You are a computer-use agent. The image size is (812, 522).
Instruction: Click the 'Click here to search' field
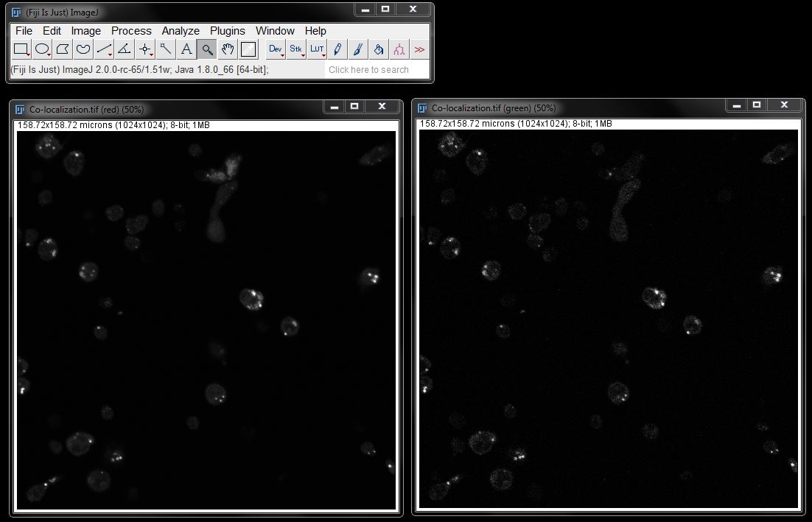[377, 69]
